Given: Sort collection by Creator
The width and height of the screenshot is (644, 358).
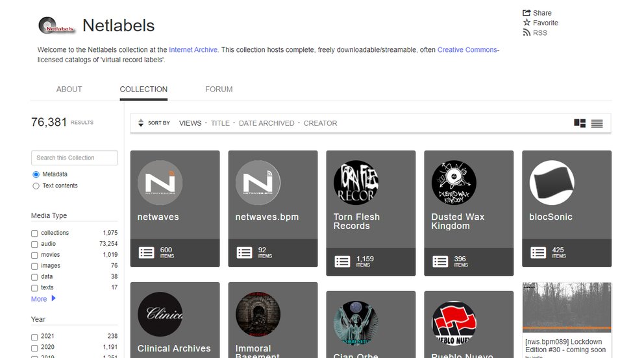Looking at the screenshot, I should pyautogui.click(x=320, y=123).
